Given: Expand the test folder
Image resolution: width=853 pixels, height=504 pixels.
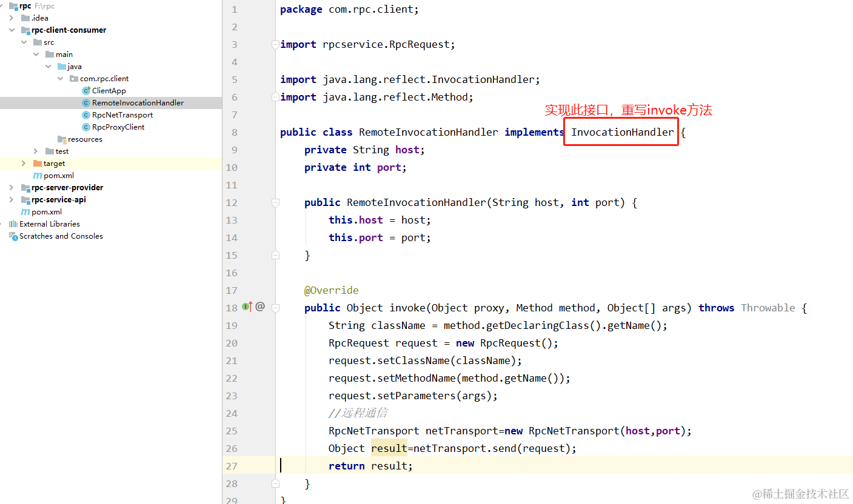Looking at the screenshot, I should point(36,151).
